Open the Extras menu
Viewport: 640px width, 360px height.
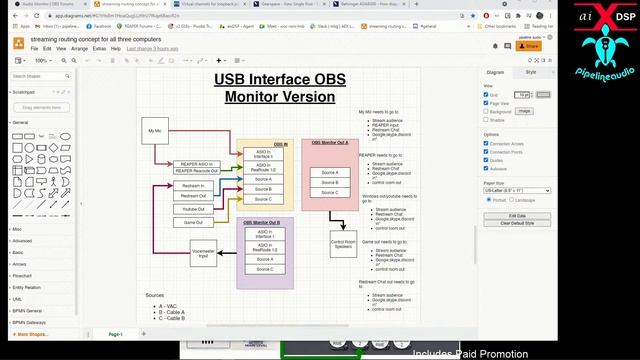[99, 49]
